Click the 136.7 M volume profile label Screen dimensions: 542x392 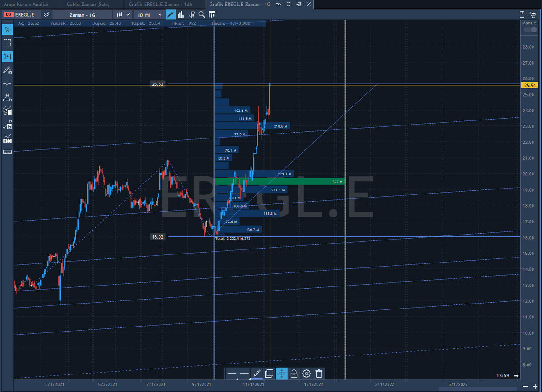point(252,230)
